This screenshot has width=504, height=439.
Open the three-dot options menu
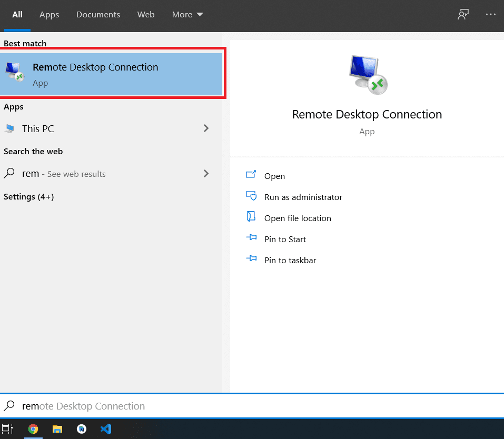490,15
